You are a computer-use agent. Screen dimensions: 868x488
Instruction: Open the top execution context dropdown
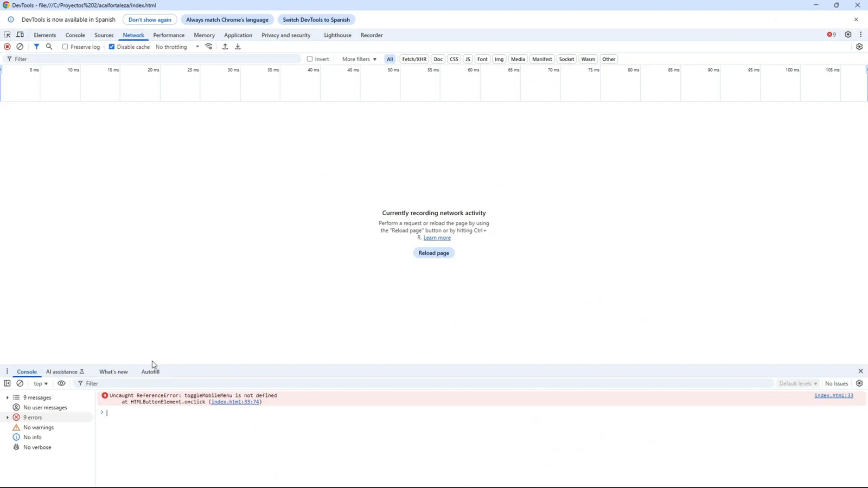(40, 383)
